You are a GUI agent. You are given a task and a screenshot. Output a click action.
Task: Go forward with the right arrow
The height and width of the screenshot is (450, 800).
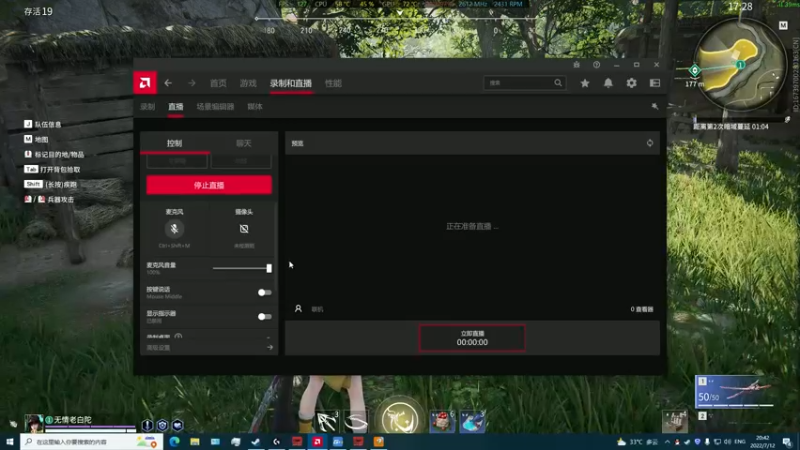[191, 83]
